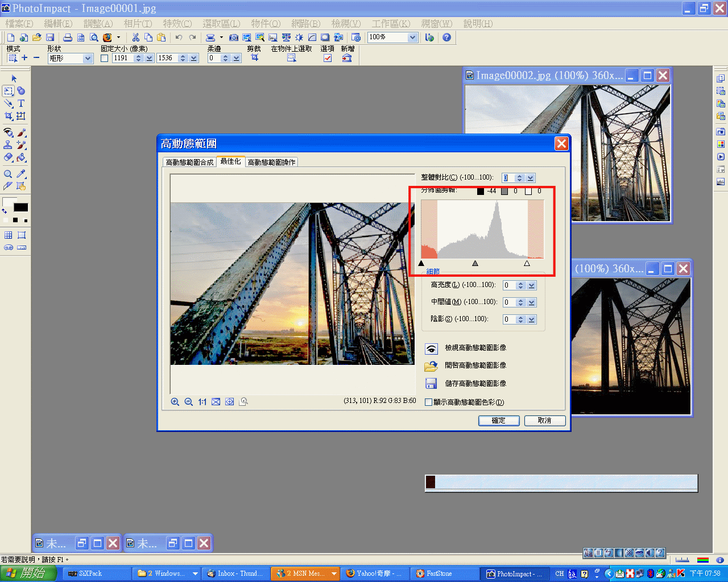Click the eye icon to view HDR image

point(432,348)
